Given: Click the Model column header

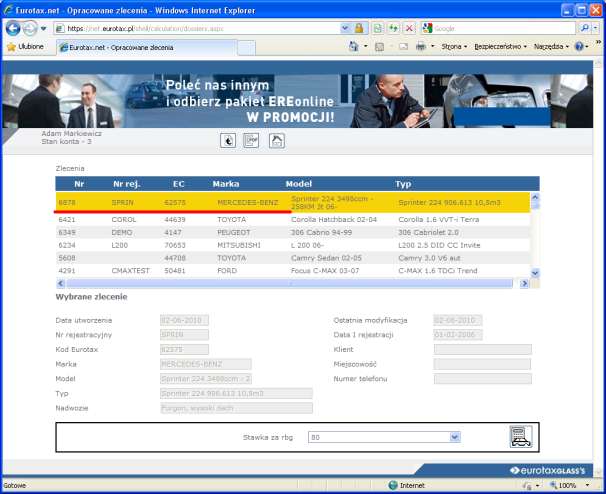Looking at the screenshot, I should tap(299, 184).
